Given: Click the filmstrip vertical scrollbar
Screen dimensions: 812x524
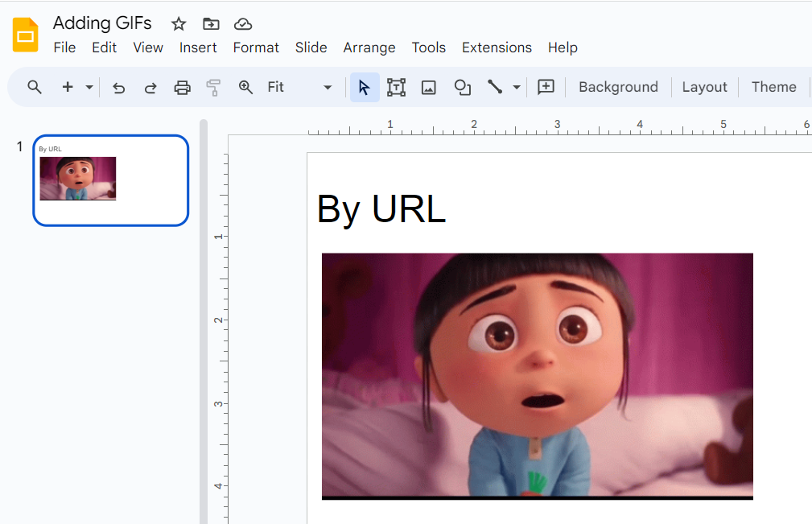Looking at the screenshot, I should (204, 321).
